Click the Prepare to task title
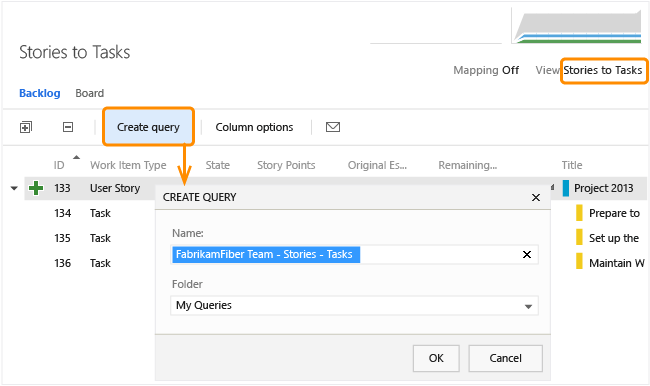Viewport: 650px width, 386px height. pos(614,213)
